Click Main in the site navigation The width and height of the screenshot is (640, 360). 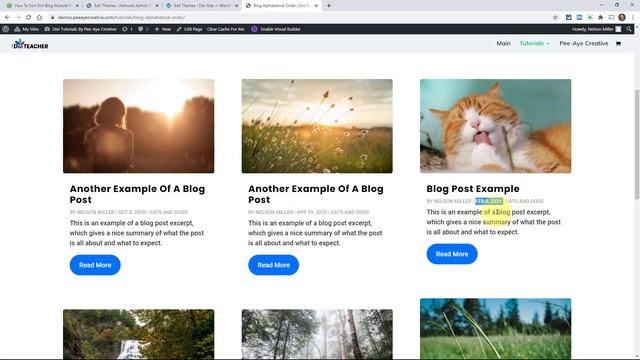(x=503, y=43)
